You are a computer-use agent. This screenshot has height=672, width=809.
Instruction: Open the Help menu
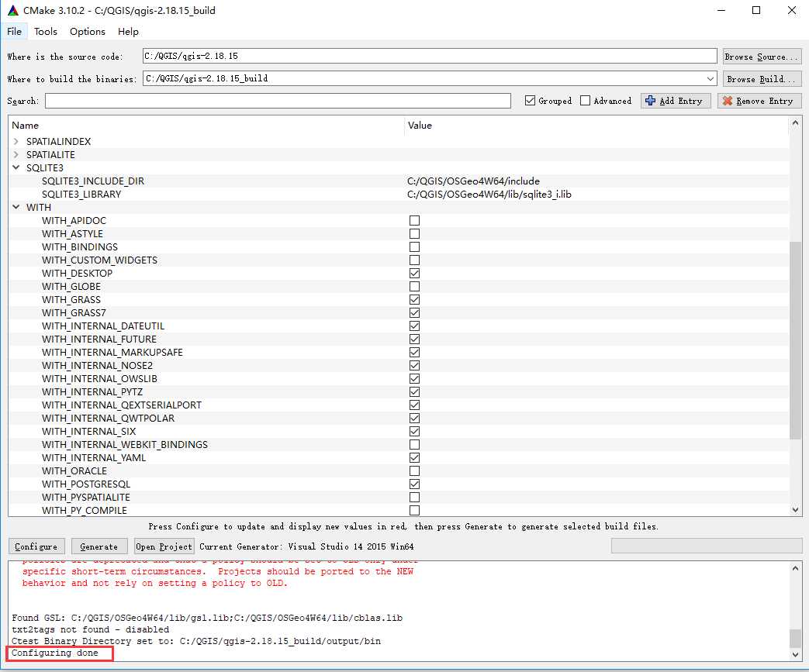click(x=128, y=32)
